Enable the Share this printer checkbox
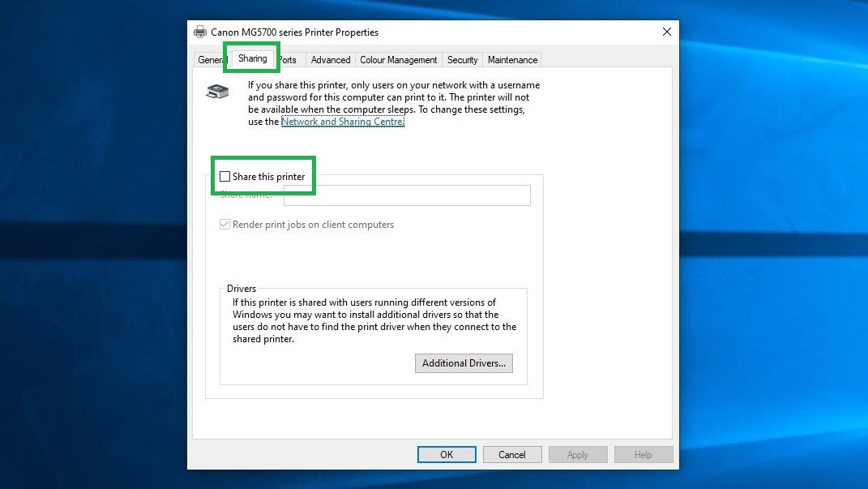Image resolution: width=868 pixels, height=489 pixels. pyautogui.click(x=225, y=176)
